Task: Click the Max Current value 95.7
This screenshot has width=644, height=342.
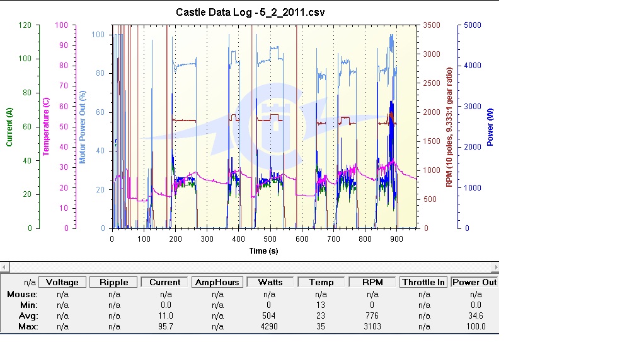Action: point(166,326)
